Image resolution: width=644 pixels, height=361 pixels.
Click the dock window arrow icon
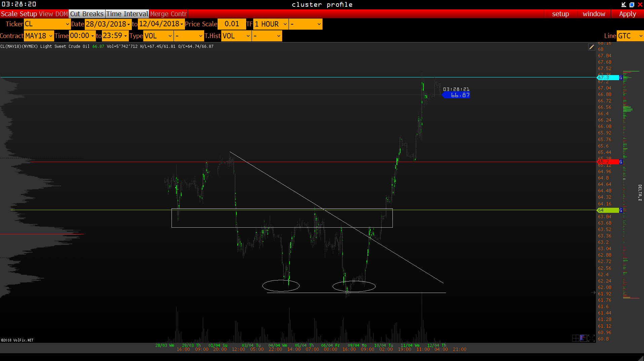click(x=624, y=4)
